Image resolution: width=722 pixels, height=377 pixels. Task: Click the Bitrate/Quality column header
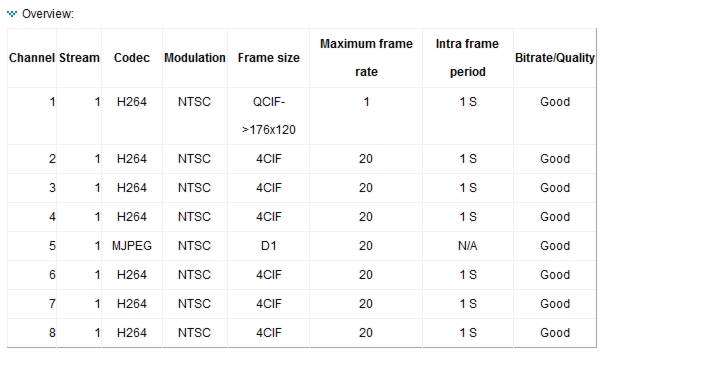[x=555, y=58]
